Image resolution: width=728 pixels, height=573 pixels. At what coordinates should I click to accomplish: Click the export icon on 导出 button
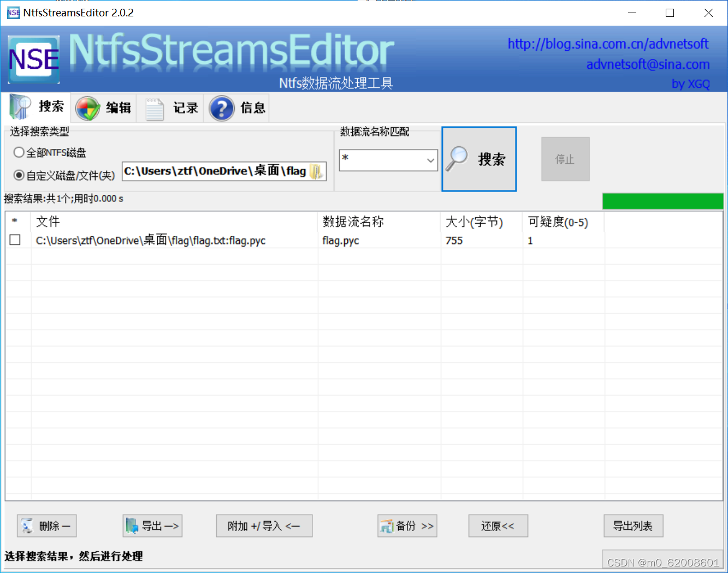point(132,526)
